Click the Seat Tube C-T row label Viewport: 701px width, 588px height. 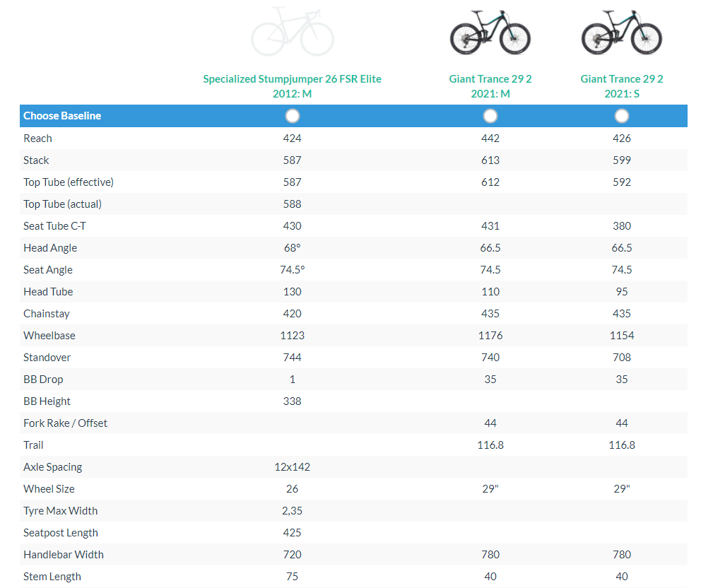tap(54, 226)
